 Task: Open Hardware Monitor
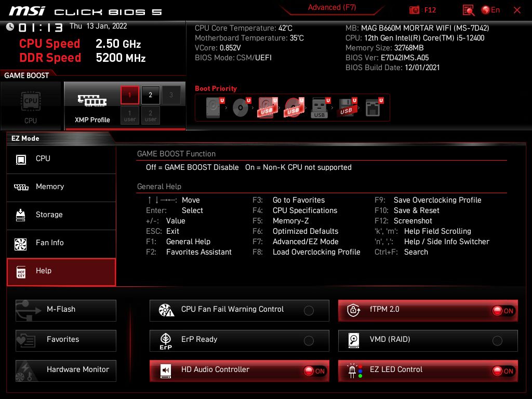[66, 371]
